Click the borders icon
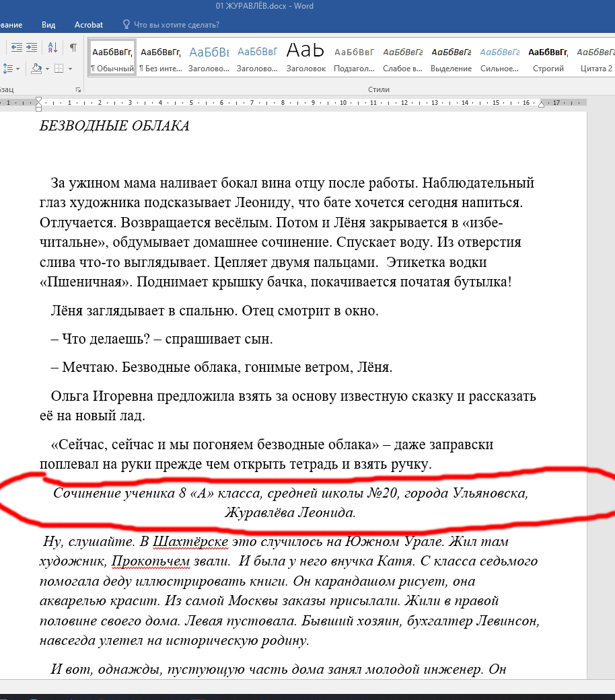This screenshot has width=615, height=700. point(59,69)
